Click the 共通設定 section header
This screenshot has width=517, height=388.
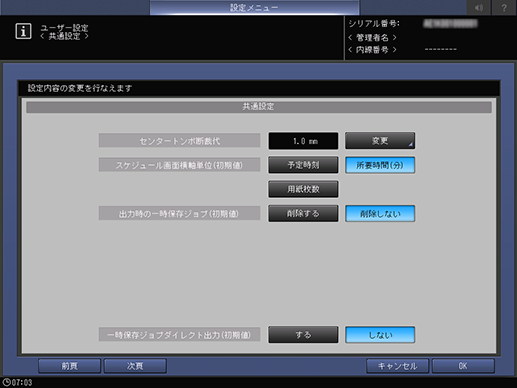259,107
